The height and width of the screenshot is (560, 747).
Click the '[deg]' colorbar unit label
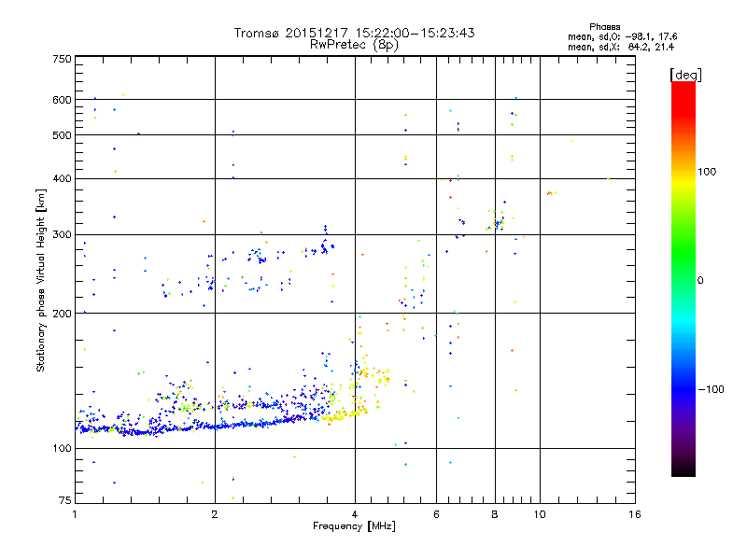685,75
